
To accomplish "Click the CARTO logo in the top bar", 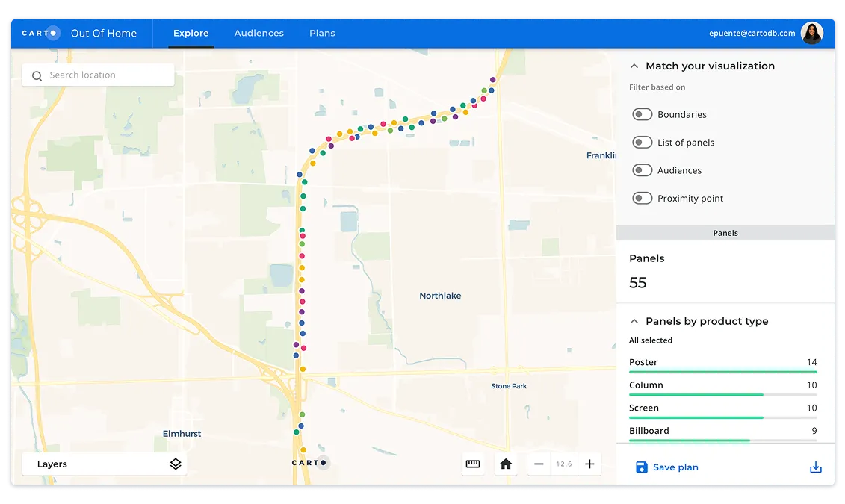I will tap(39, 32).
